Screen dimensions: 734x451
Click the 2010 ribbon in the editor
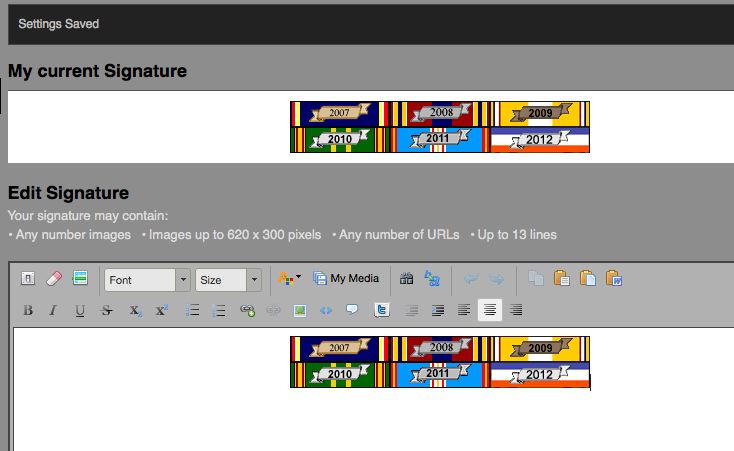tap(340, 375)
